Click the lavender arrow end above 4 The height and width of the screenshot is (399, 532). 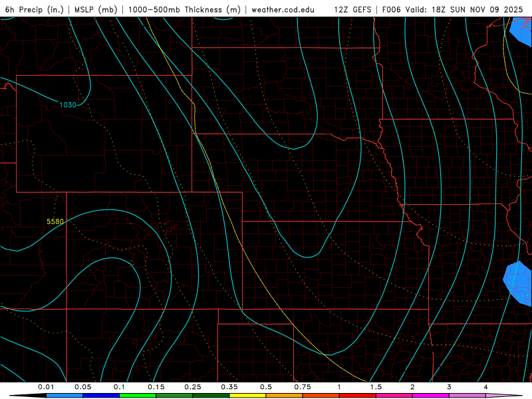point(504,396)
